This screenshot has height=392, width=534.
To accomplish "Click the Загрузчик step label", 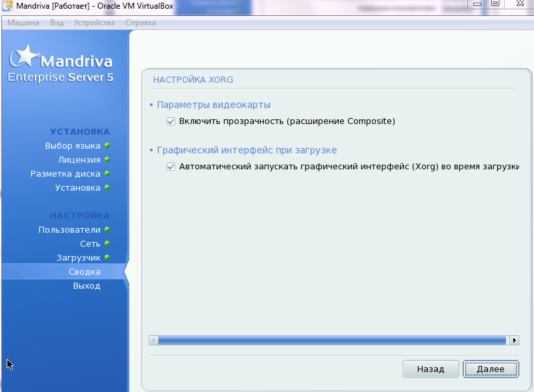I will coord(78,258).
